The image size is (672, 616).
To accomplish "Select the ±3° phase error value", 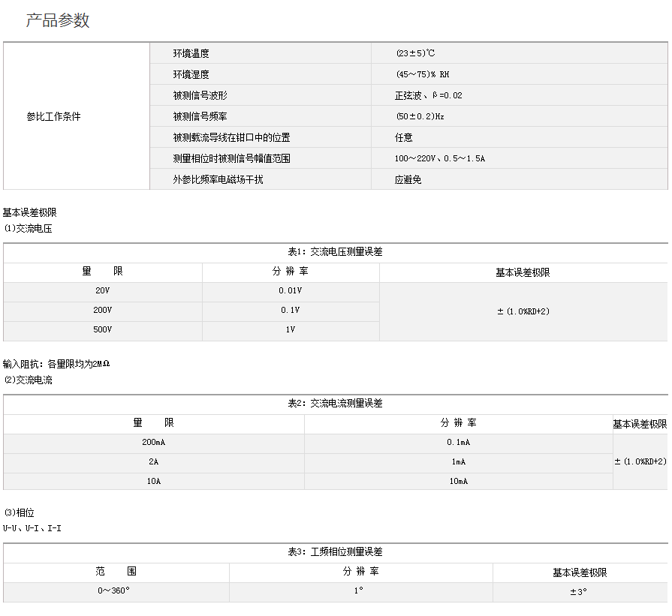I will [x=578, y=591].
